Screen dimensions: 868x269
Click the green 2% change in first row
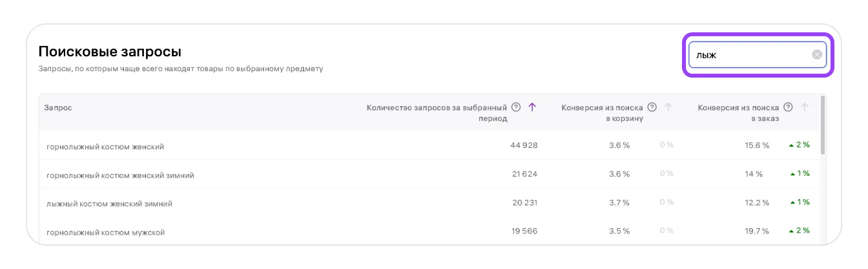tap(800, 145)
